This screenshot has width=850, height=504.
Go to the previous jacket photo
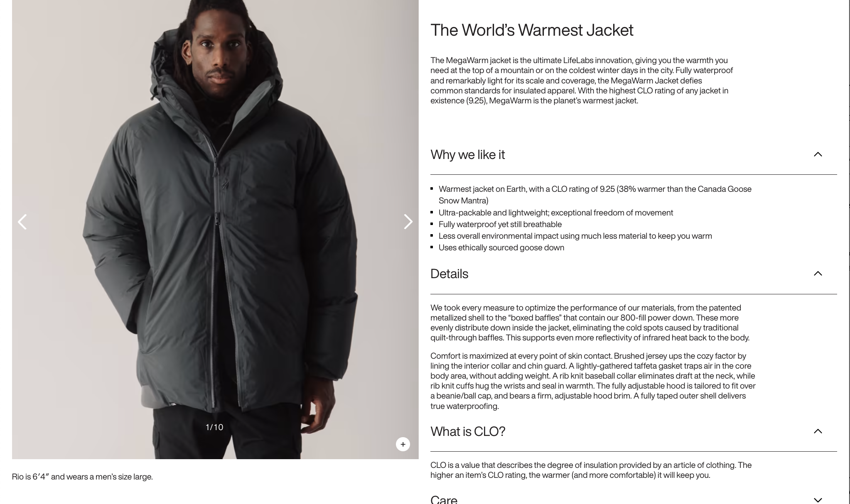click(22, 222)
